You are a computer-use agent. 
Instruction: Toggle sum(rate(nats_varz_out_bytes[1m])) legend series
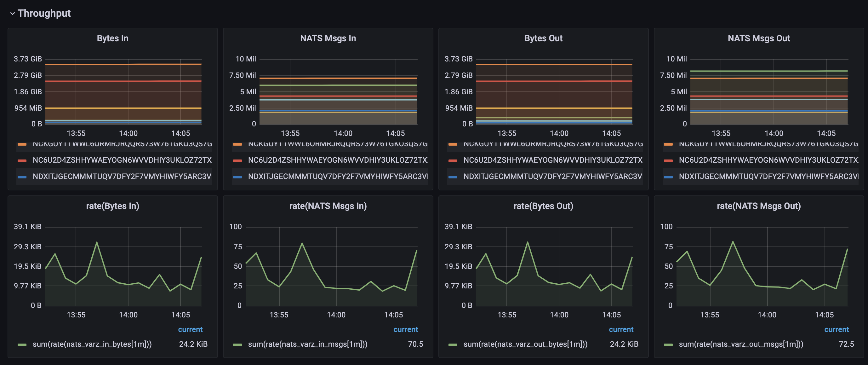pyautogui.click(x=525, y=345)
